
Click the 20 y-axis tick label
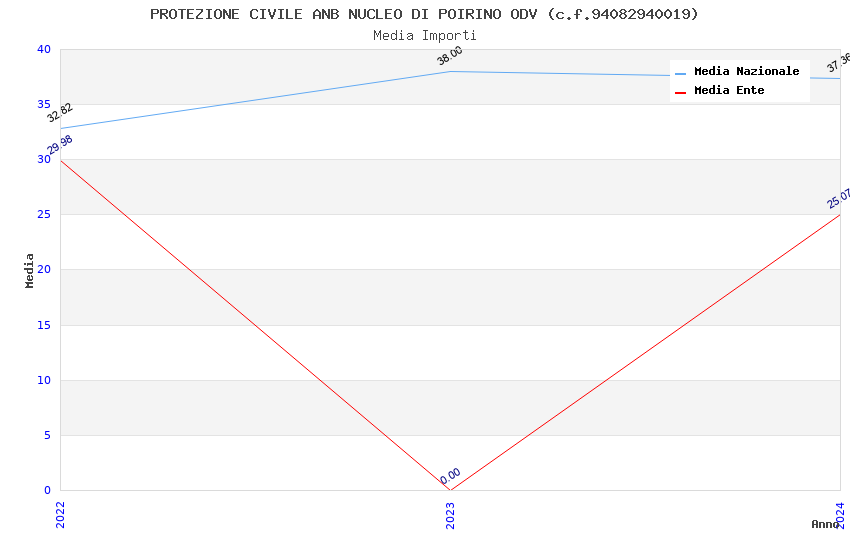[x=43, y=270]
